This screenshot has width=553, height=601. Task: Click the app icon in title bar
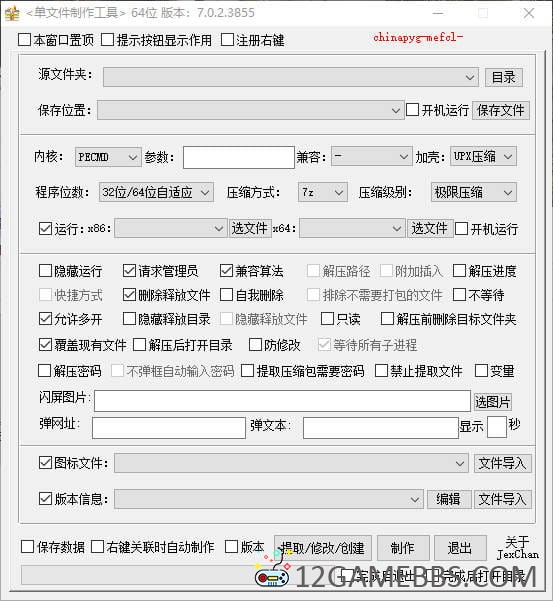click(12, 13)
